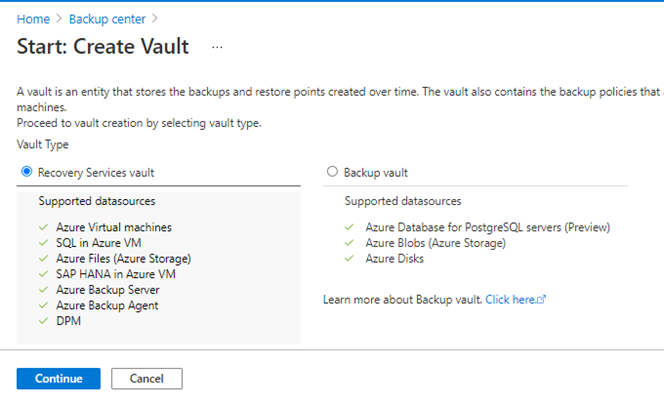664x406 pixels.
Task: Click the checkmark next to SQL in Azure VM
Action: point(43,243)
